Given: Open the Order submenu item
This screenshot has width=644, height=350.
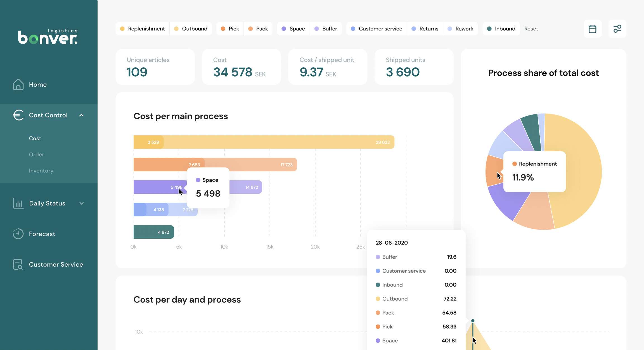Looking at the screenshot, I should click(37, 154).
